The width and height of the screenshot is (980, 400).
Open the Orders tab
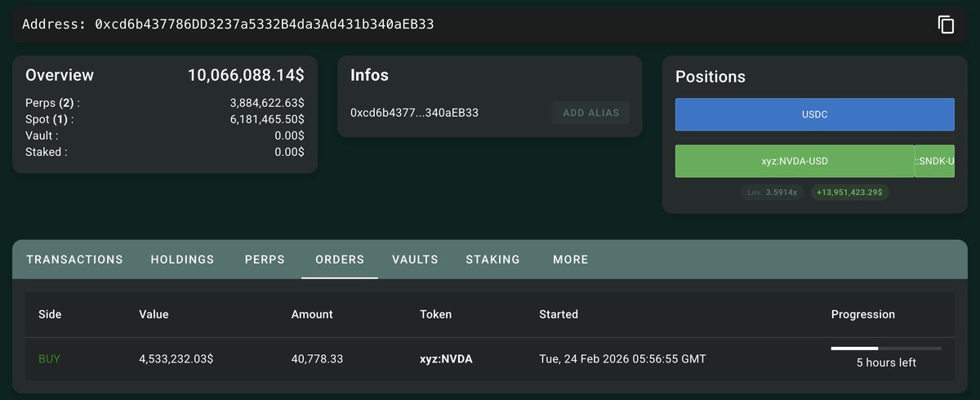pos(340,260)
